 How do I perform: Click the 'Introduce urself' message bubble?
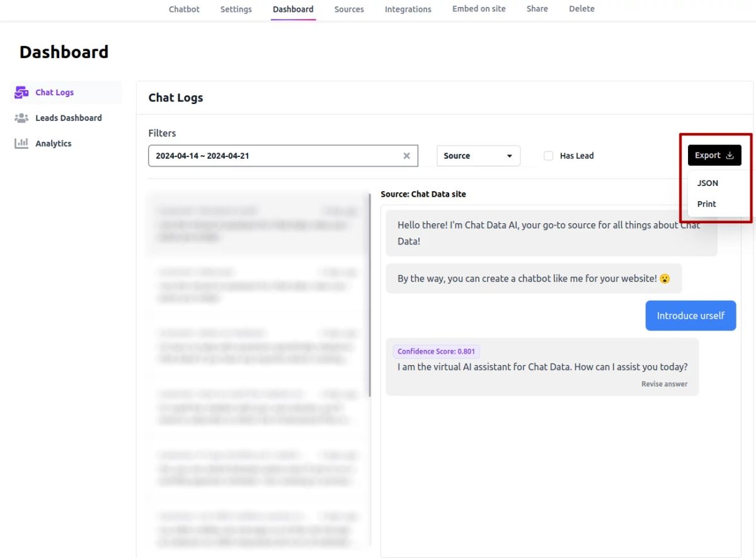point(690,315)
